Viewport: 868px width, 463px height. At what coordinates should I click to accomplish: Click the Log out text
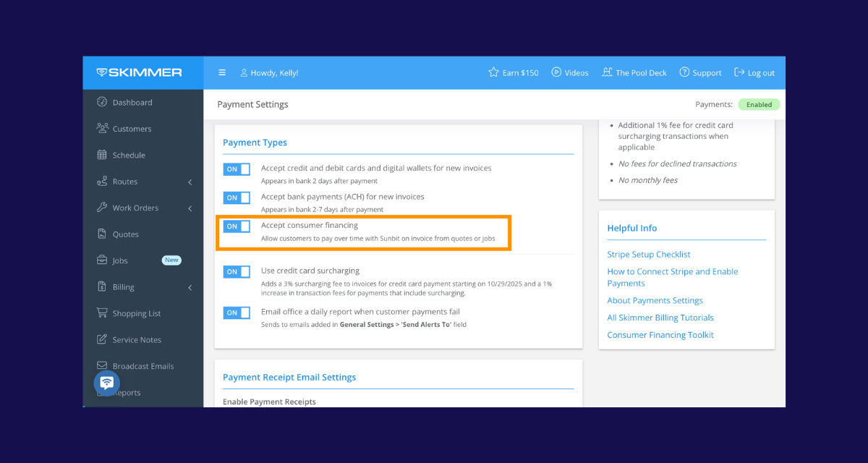point(761,72)
